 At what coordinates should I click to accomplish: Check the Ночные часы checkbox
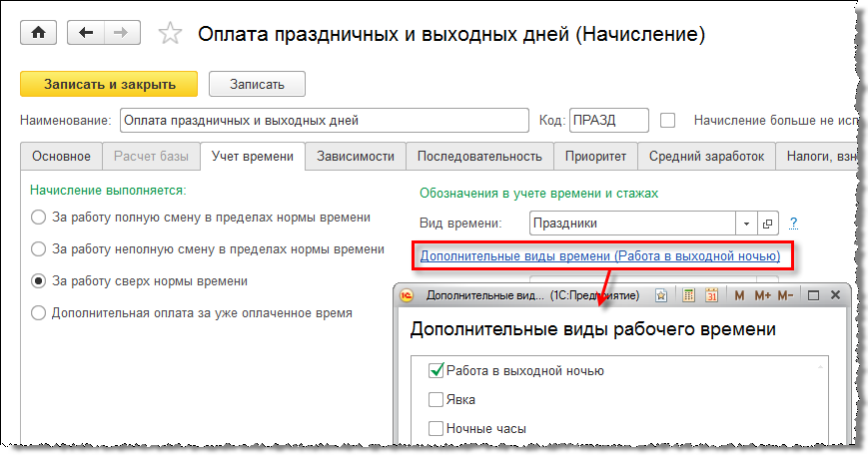pos(436,428)
